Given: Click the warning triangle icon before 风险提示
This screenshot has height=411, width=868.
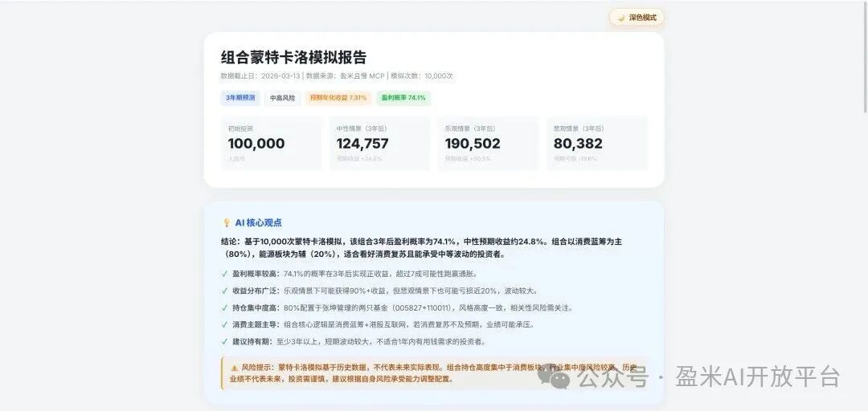Looking at the screenshot, I should (234, 368).
